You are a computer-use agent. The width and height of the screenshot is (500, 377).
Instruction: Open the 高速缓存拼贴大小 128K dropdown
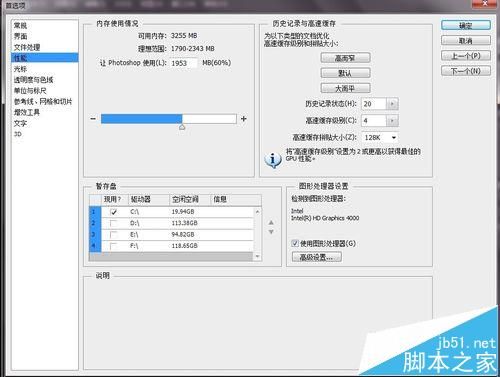tap(380, 137)
